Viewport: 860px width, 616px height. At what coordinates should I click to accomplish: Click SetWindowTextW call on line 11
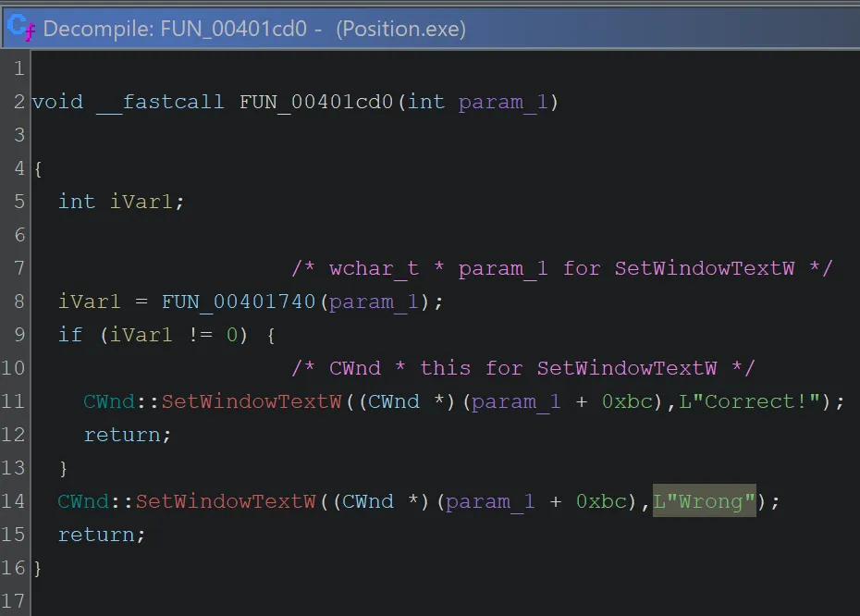point(252,401)
